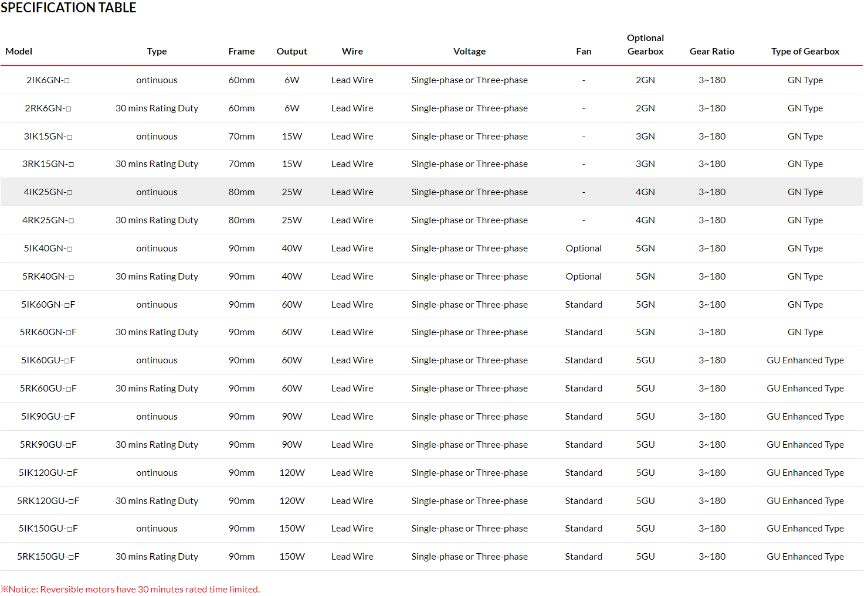Select the 4RK25GN-□ model cell
The height and width of the screenshot is (596, 868).
pos(48,220)
